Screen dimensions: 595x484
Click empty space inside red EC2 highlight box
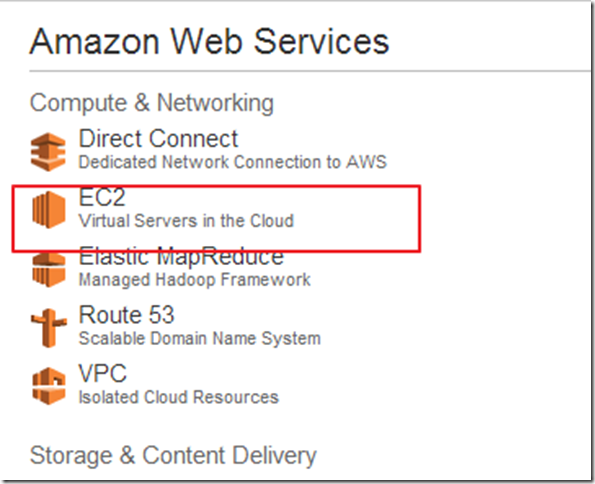point(357,218)
